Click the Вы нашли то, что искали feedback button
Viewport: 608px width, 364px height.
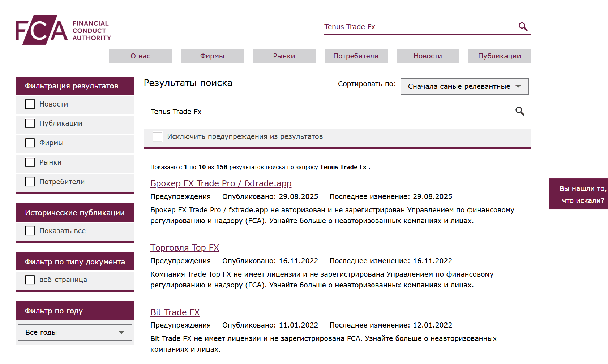[x=579, y=194]
